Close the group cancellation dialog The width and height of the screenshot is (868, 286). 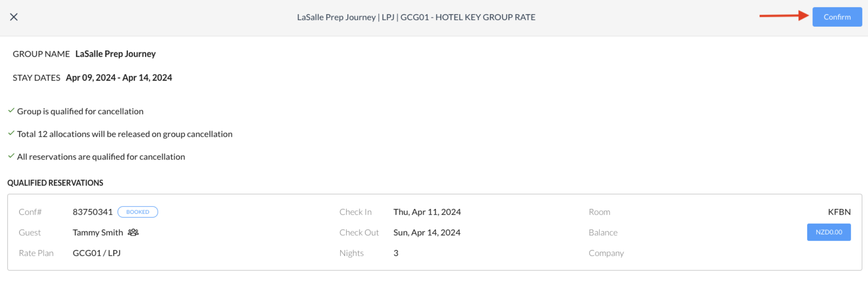click(14, 17)
